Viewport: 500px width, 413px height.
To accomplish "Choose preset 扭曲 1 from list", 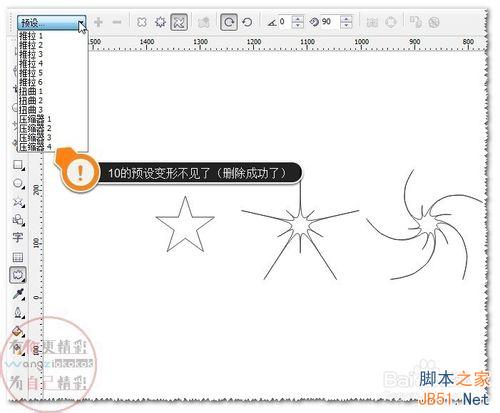I will click(x=53, y=92).
